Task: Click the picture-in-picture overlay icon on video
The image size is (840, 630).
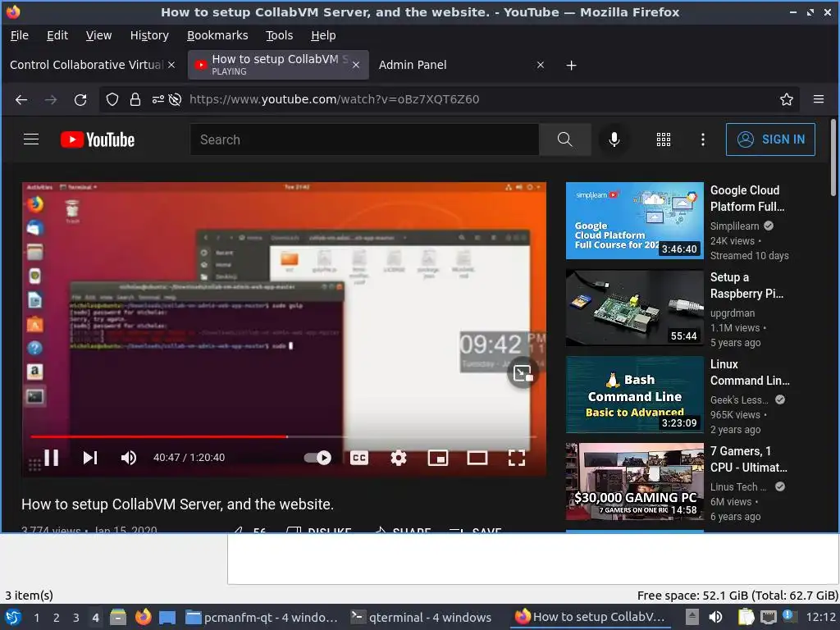Action: (523, 373)
